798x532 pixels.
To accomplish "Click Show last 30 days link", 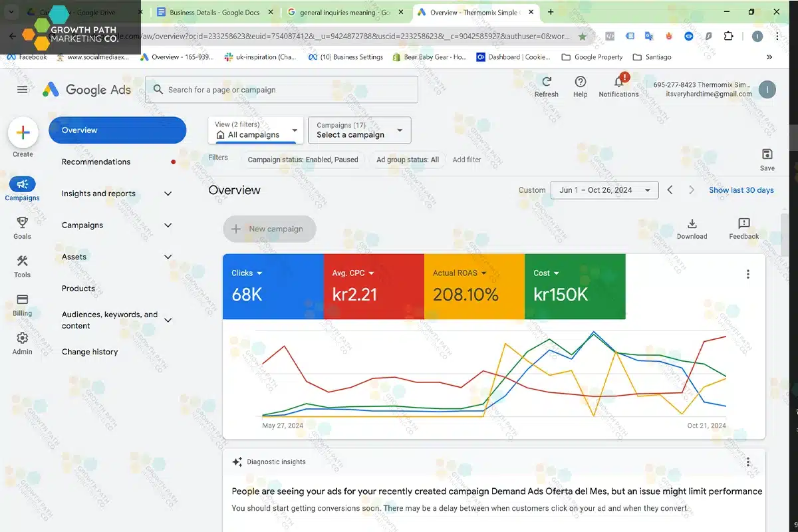I will 741,190.
